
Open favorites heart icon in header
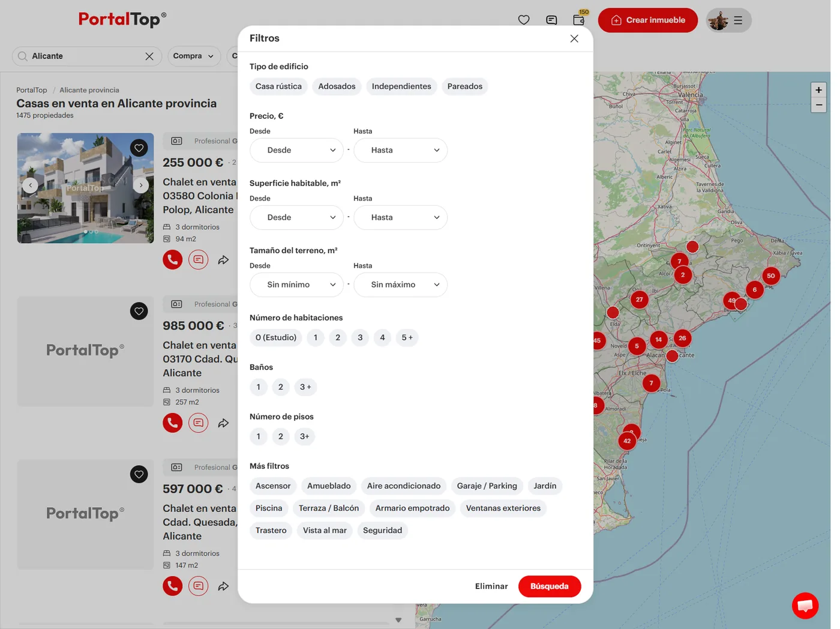click(524, 20)
